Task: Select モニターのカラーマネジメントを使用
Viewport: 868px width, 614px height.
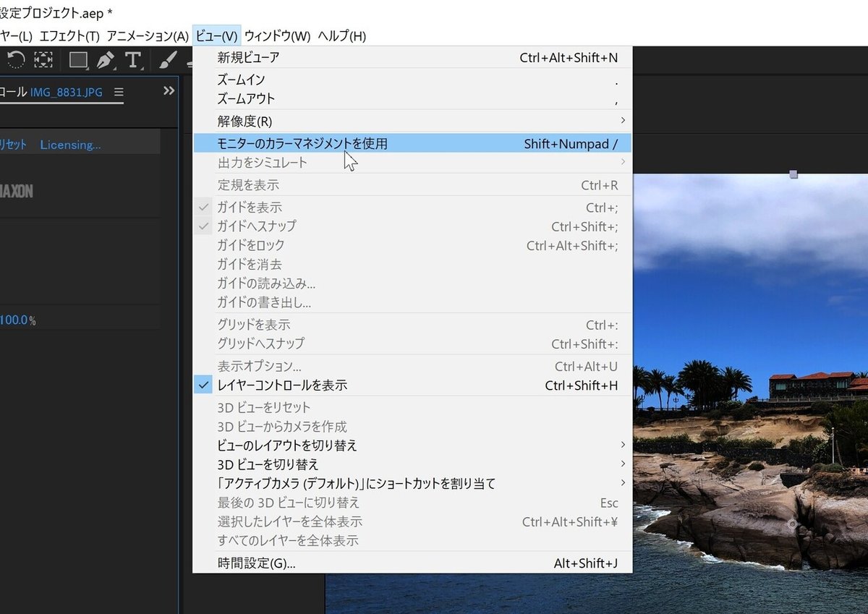Action: tap(412, 143)
